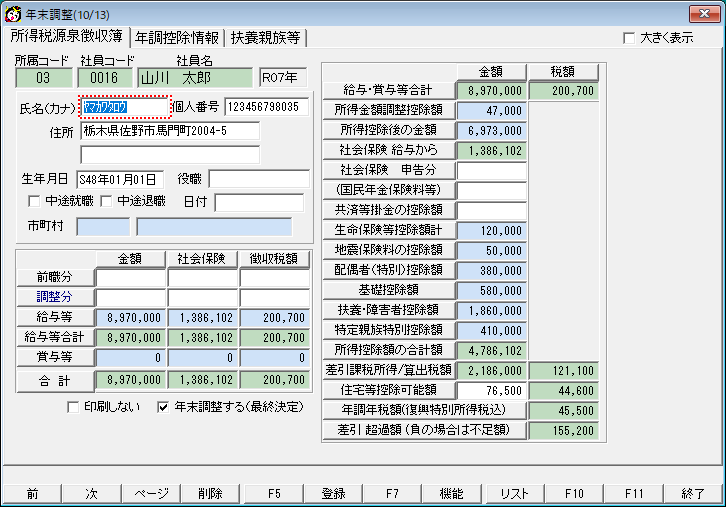Check the 中途就職 checkbox
The image size is (726, 507).
point(35,203)
